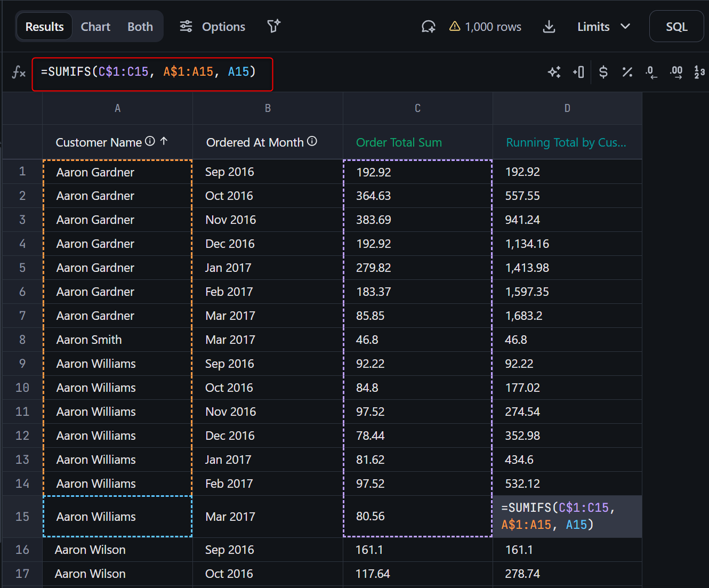The image size is (709, 588).
Task: Click the info icon beside Customer Name
Action: tap(150, 141)
